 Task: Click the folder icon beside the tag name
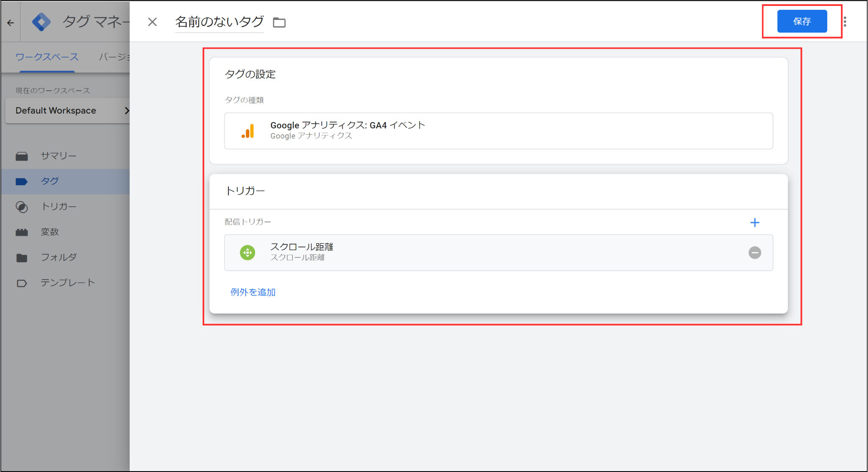pos(279,22)
